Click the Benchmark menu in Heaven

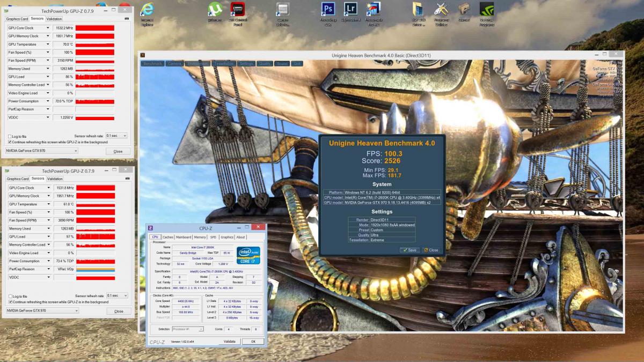click(152, 63)
